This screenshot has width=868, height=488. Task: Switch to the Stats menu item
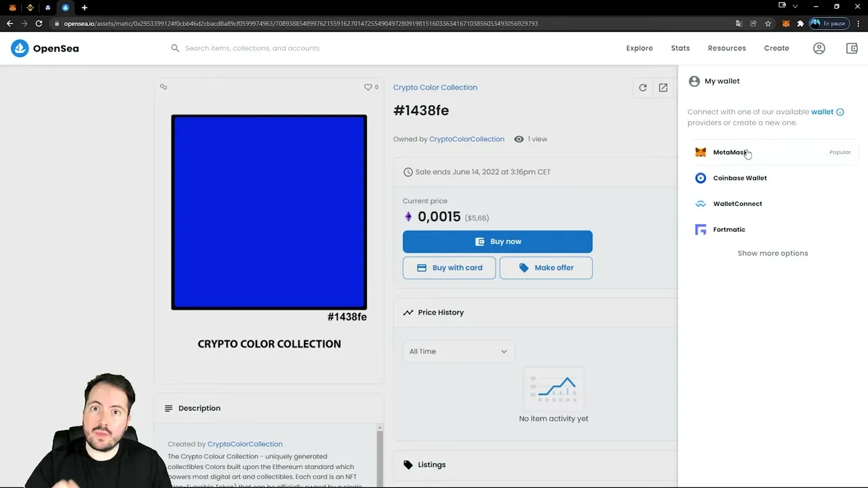coord(680,48)
